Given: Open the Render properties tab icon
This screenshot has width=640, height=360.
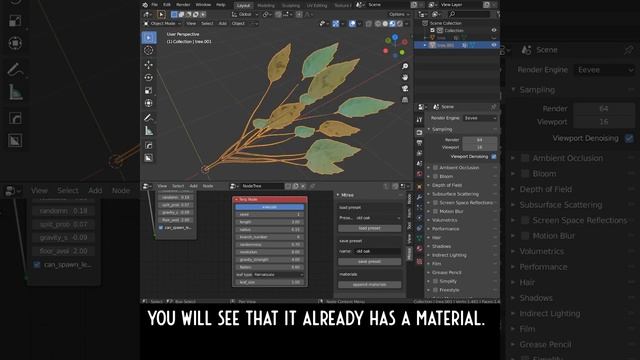Looking at the screenshot, I should pyautogui.click(x=419, y=133).
